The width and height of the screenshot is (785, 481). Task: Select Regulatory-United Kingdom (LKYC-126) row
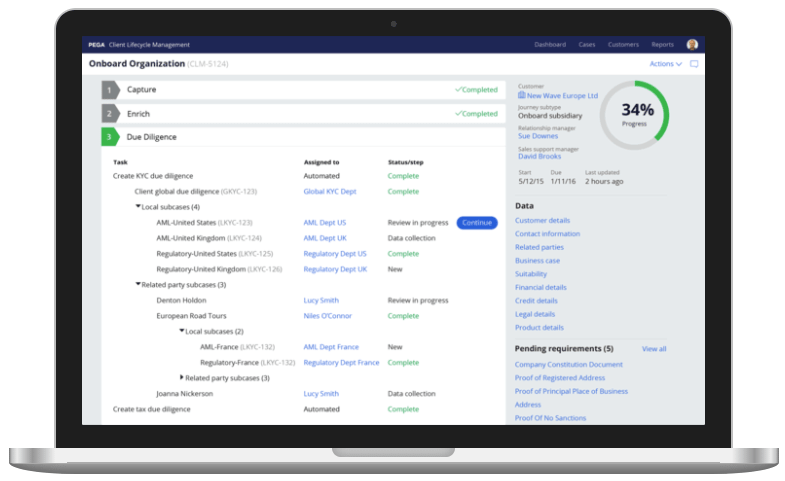tap(219, 269)
